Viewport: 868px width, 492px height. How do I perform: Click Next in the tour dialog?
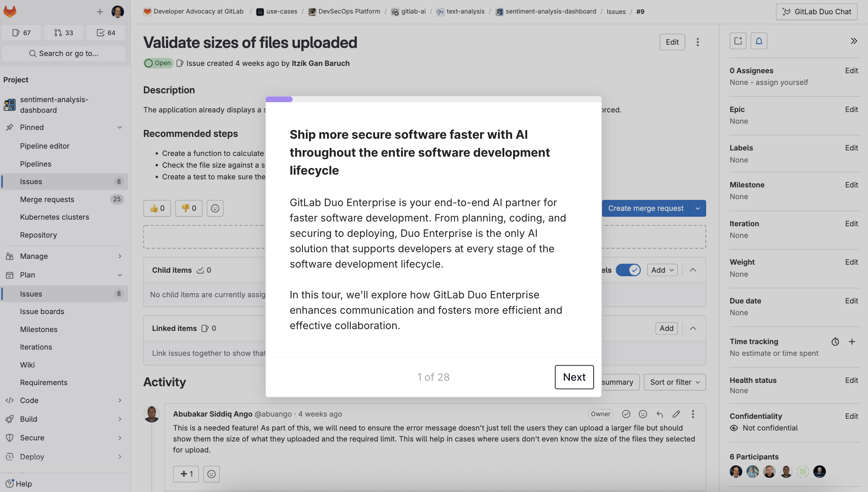(574, 377)
